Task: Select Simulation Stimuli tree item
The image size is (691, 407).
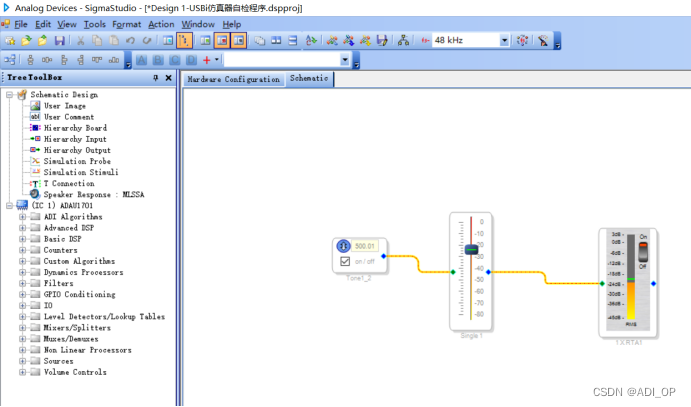Action: point(81,172)
